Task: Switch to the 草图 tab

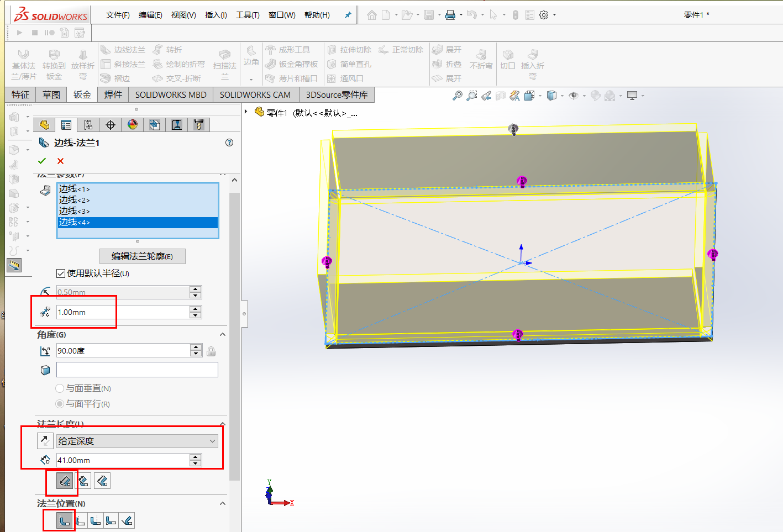Action: (x=51, y=94)
